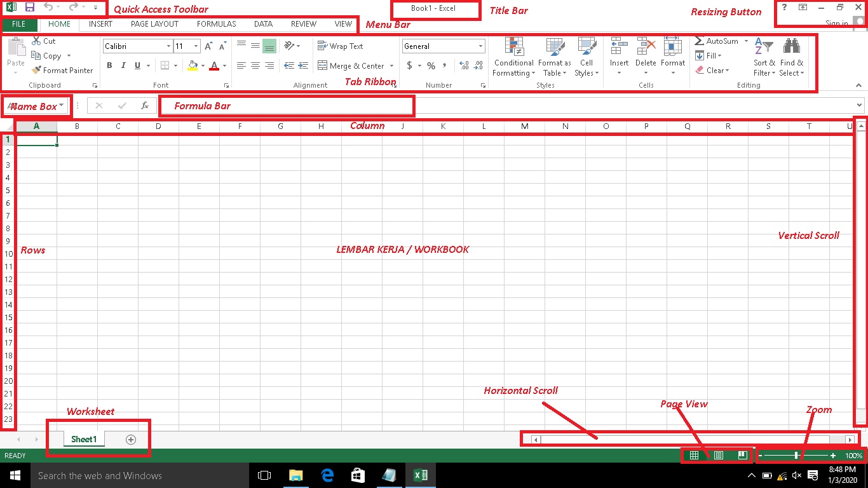Image resolution: width=868 pixels, height=488 pixels.
Task: Apply percent style format
Action: pyautogui.click(x=431, y=65)
